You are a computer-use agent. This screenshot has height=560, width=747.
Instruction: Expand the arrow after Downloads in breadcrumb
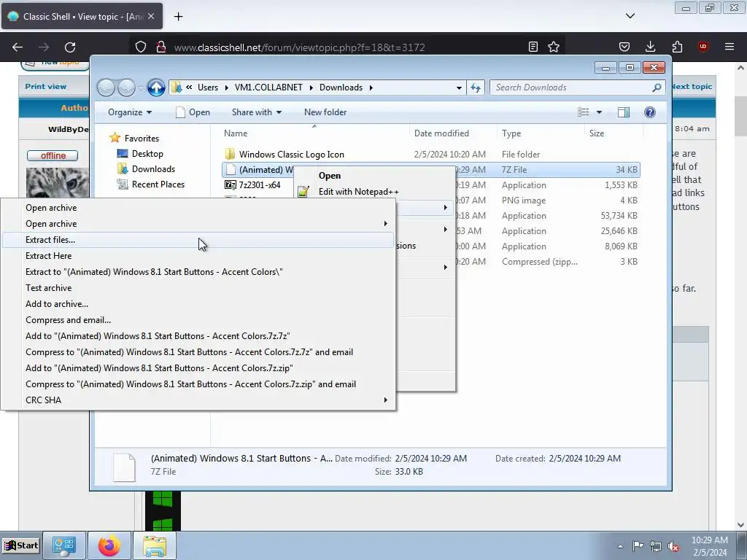point(371,87)
